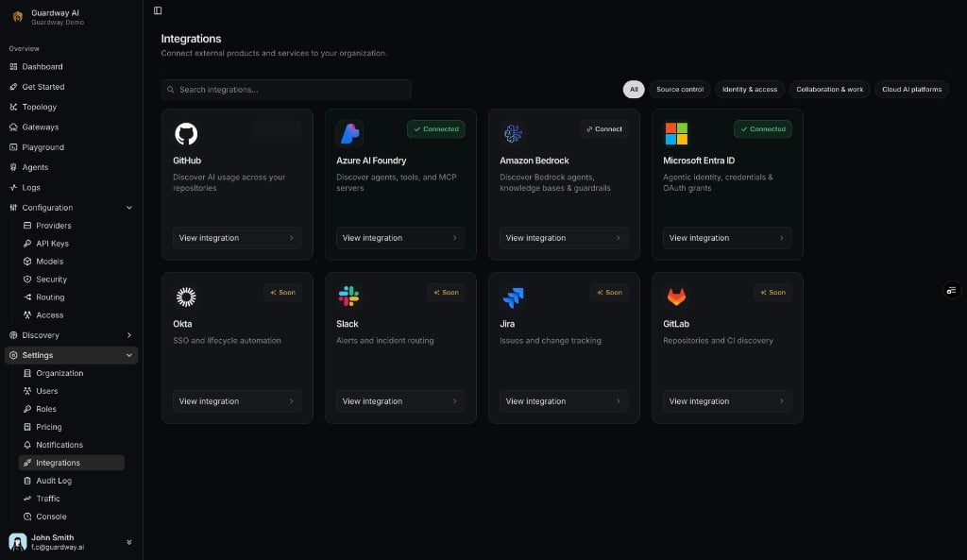This screenshot has height=560, width=967.
Task: Click the Soon badge on Slack card
Action: pos(446,293)
